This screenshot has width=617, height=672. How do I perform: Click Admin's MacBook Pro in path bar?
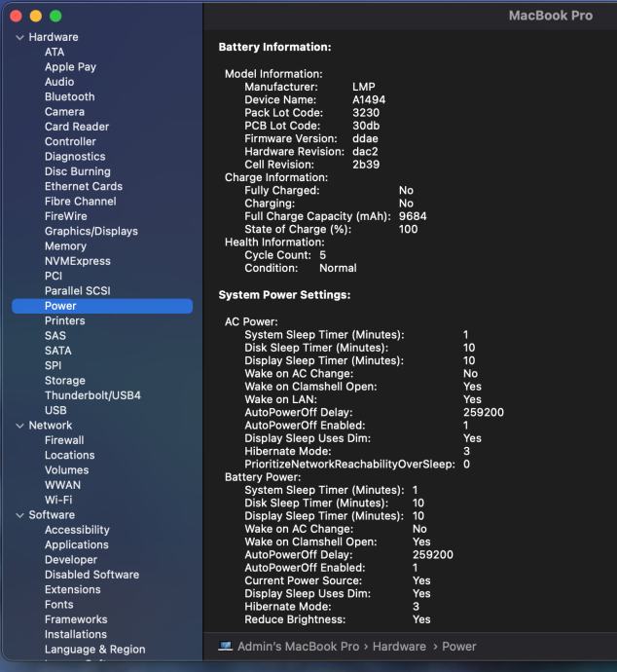click(x=300, y=647)
